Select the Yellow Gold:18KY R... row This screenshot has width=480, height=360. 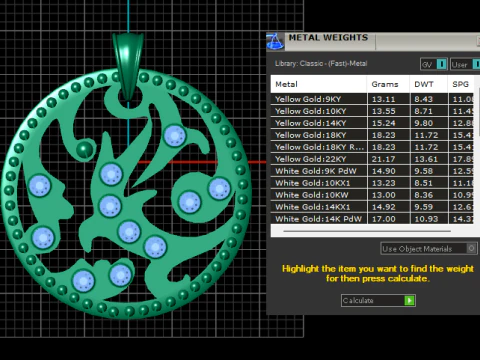click(372, 147)
